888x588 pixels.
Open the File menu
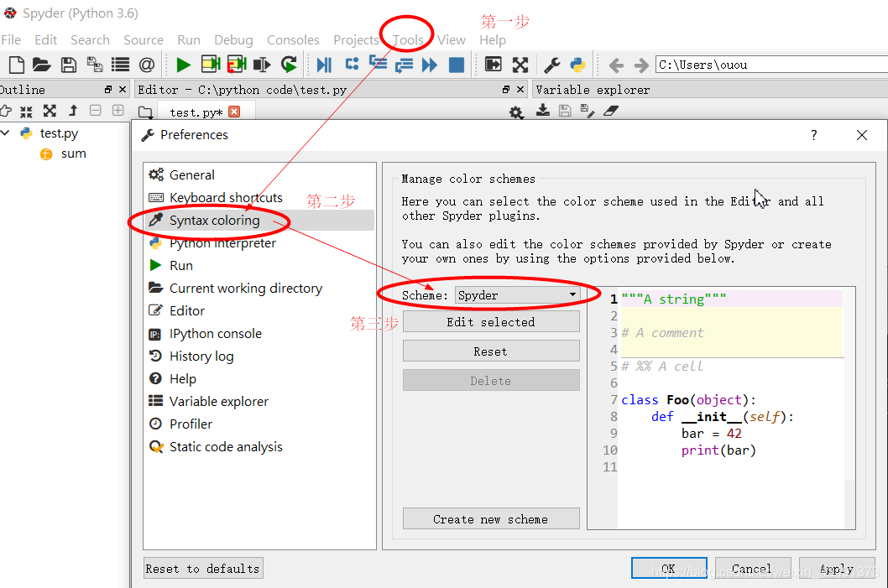11,40
